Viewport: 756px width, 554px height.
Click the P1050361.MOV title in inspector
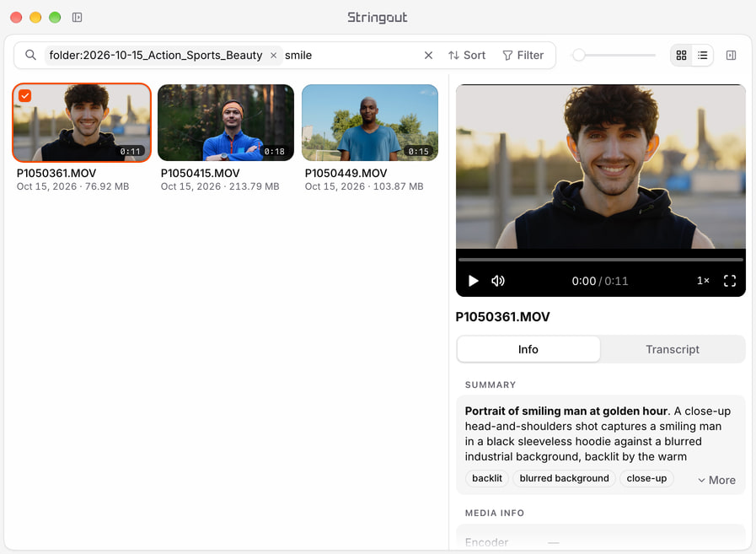pos(502,317)
